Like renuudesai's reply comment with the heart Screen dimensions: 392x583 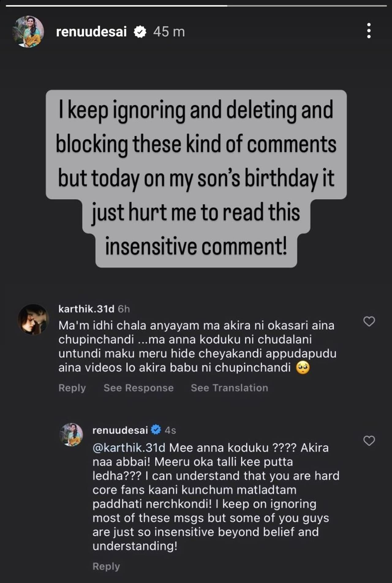[x=369, y=441]
